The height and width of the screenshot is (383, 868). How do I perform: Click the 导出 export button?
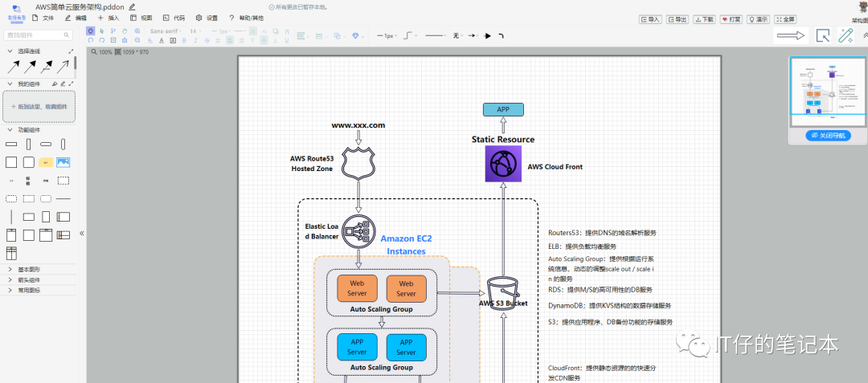676,19
